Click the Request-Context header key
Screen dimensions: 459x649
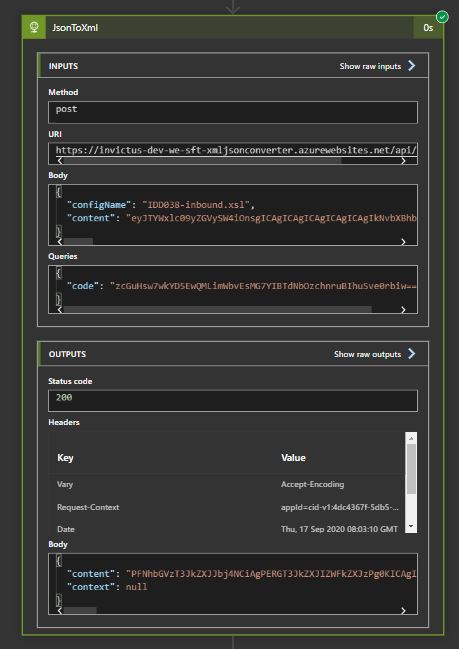[88, 507]
